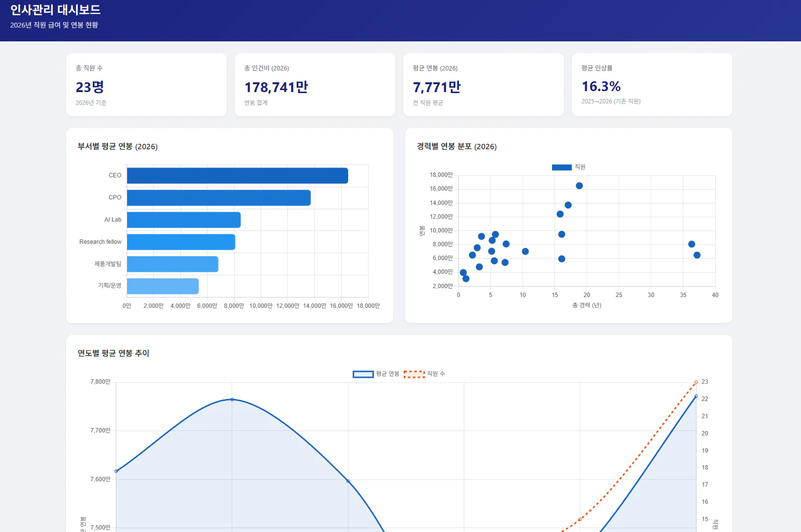Click the 2026년 직원 급여 및 연봉 현황 subtitle
Image resolution: width=801 pixels, height=532 pixels.
point(54,25)
